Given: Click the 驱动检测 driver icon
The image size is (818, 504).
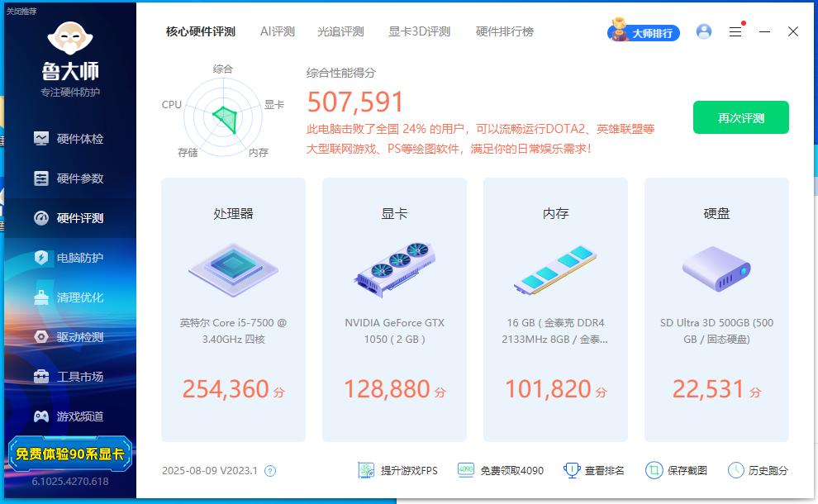Looking at the screenshot, I should 41,337.
